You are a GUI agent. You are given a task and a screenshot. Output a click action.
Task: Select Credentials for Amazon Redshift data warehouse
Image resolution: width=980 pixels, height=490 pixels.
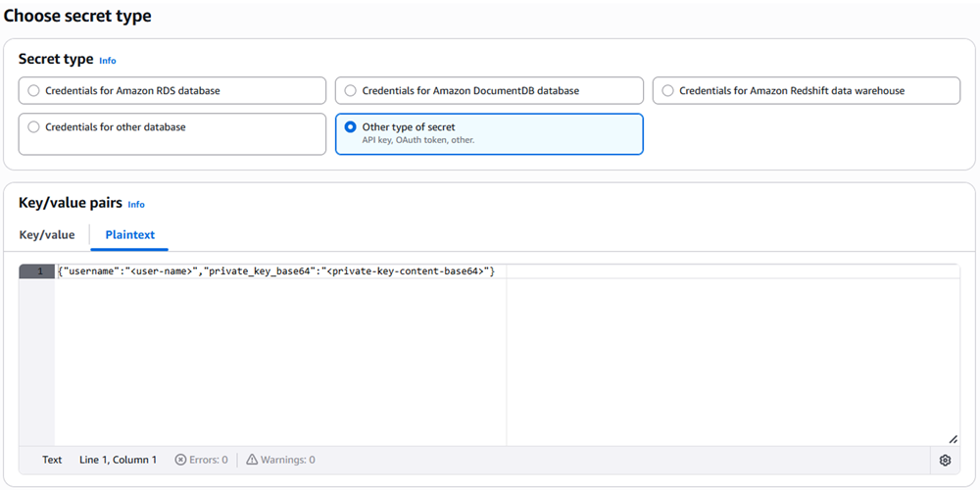coord(807,90)
